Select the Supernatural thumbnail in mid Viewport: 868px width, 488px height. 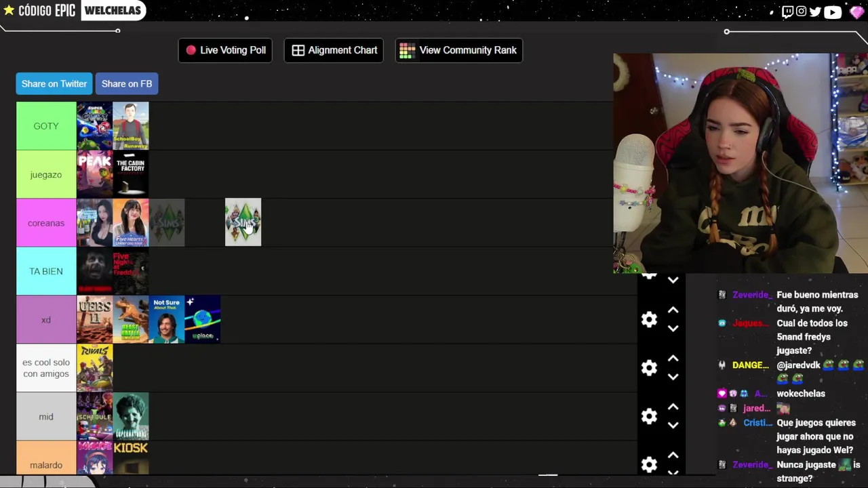pyautogui.click(x=131, y=416)
